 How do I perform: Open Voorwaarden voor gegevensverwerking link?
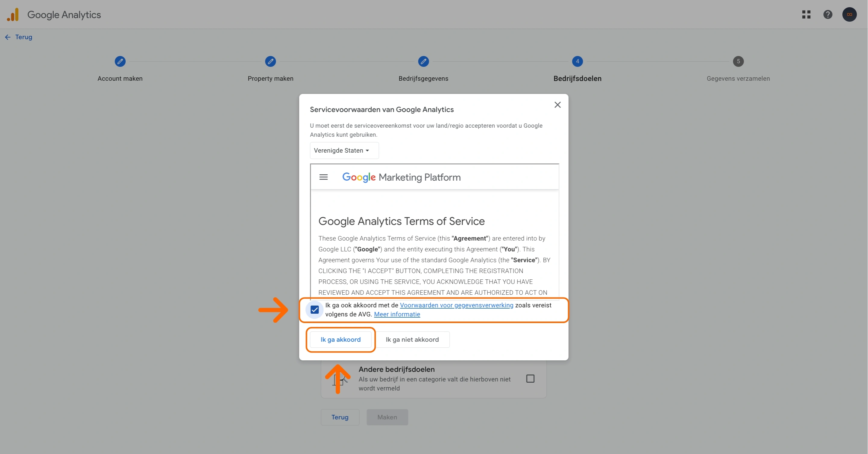click(456, 305)
